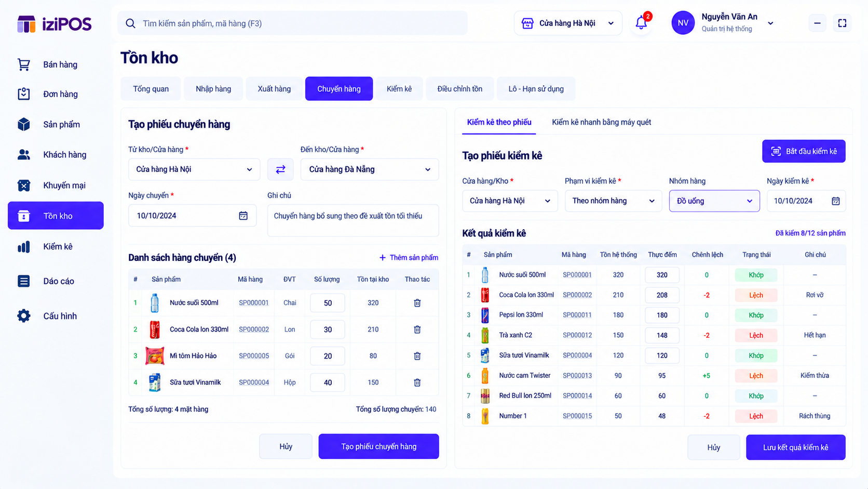
Task: Remove Mì tôm Hảo Hảo transfer row
Action: [417, 356]
